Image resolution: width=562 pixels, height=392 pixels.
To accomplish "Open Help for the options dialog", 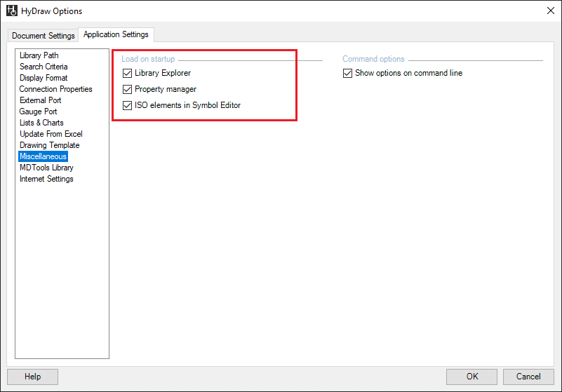I will point(33,377).
